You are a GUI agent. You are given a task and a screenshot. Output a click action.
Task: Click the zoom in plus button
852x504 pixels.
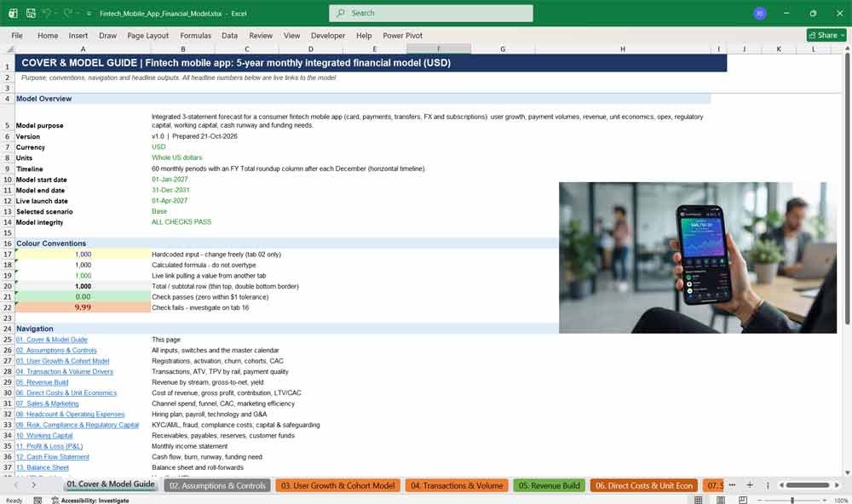point(826,501)
